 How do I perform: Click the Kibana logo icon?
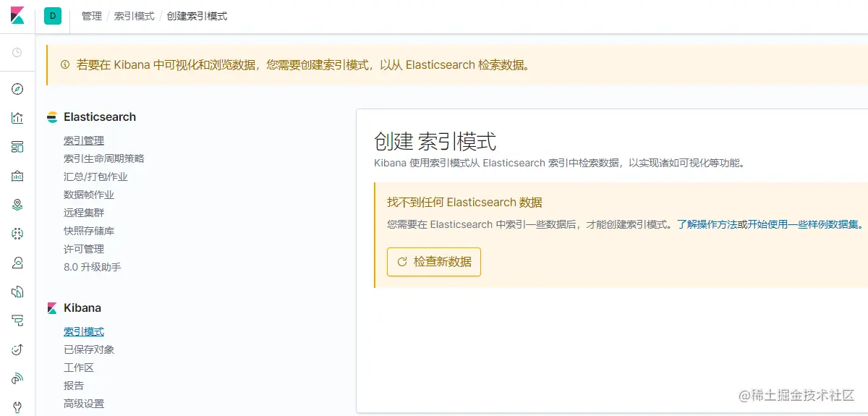17,15
